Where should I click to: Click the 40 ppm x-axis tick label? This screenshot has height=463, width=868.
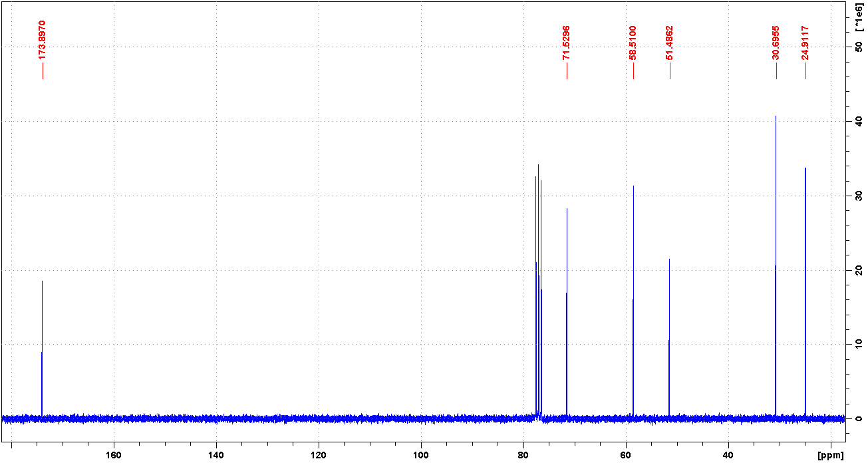[728, 456]
